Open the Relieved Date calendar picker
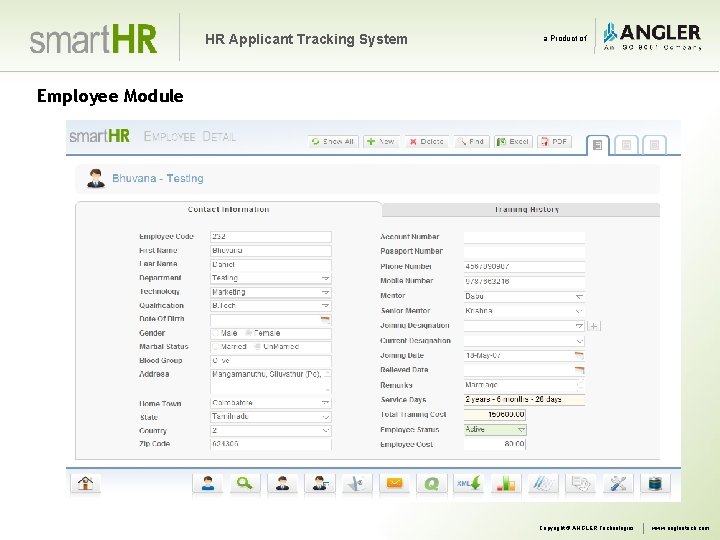The height and width of the screenshot is (540, 720). coord(579,370)
